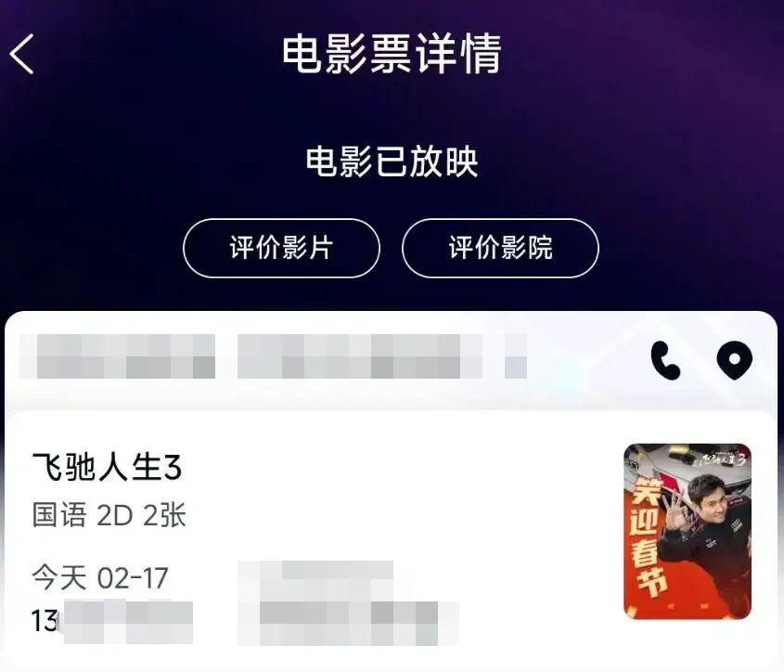Click the 2D format label
Image resolution: width=784 pixels, height=672 pixels.
(x=114, y=515)
